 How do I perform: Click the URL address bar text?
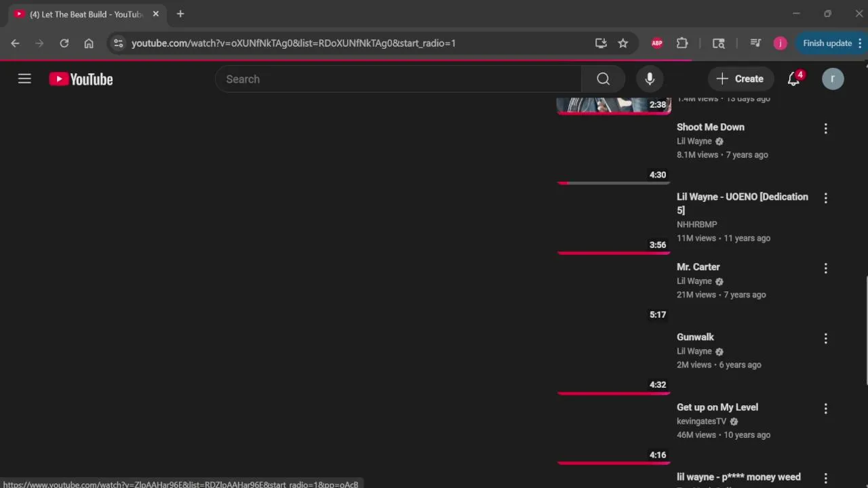[x=293, y=43]
